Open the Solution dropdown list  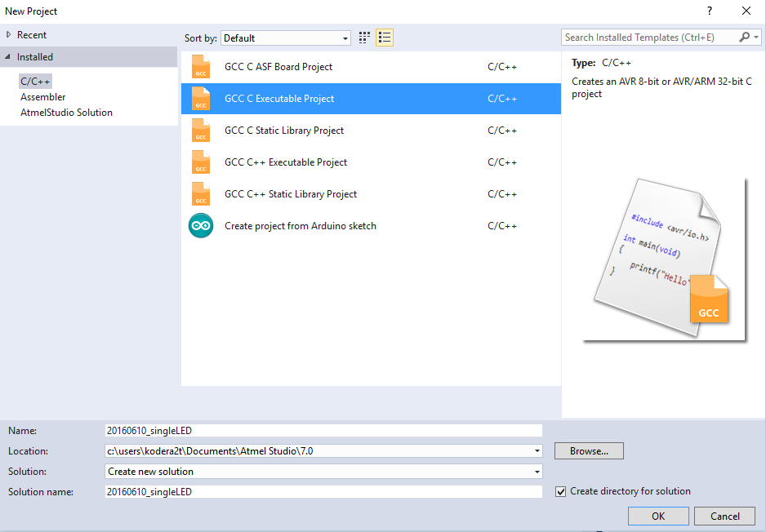[323, 472]
